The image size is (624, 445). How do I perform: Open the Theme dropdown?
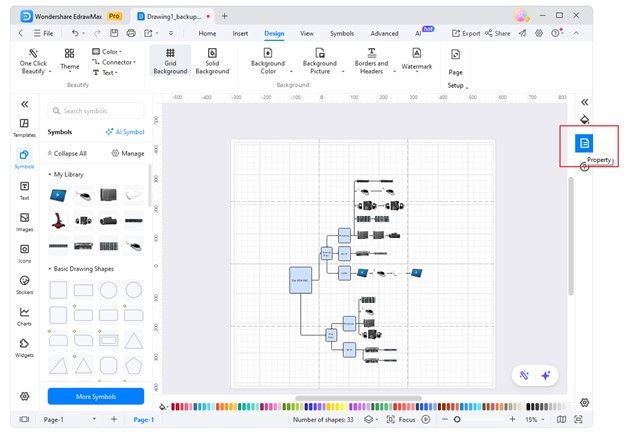pyautogui.click(x=70, y=60)
